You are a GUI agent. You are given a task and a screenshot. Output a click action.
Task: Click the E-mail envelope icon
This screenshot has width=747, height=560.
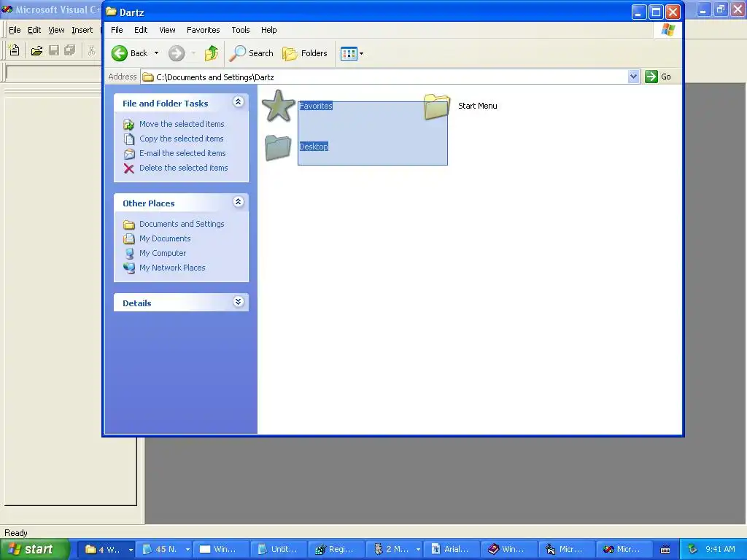pyautogui.click(x=129, y=154)
